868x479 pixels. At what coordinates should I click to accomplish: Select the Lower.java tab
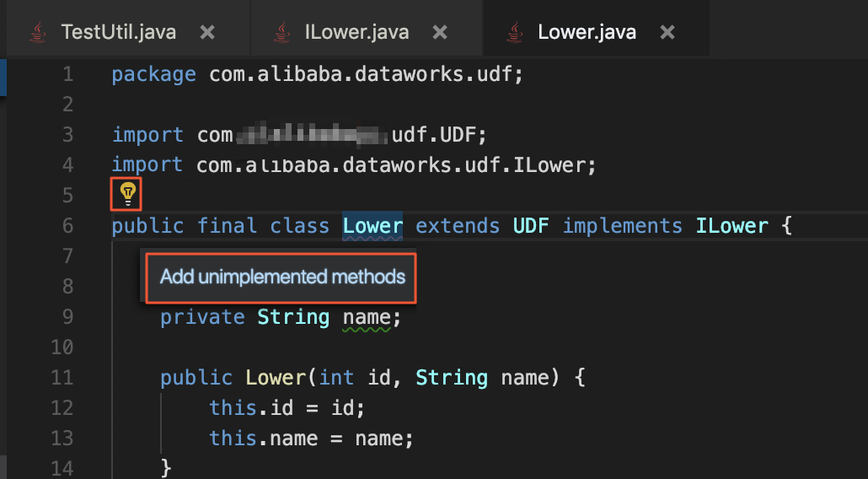coord(587,33)
